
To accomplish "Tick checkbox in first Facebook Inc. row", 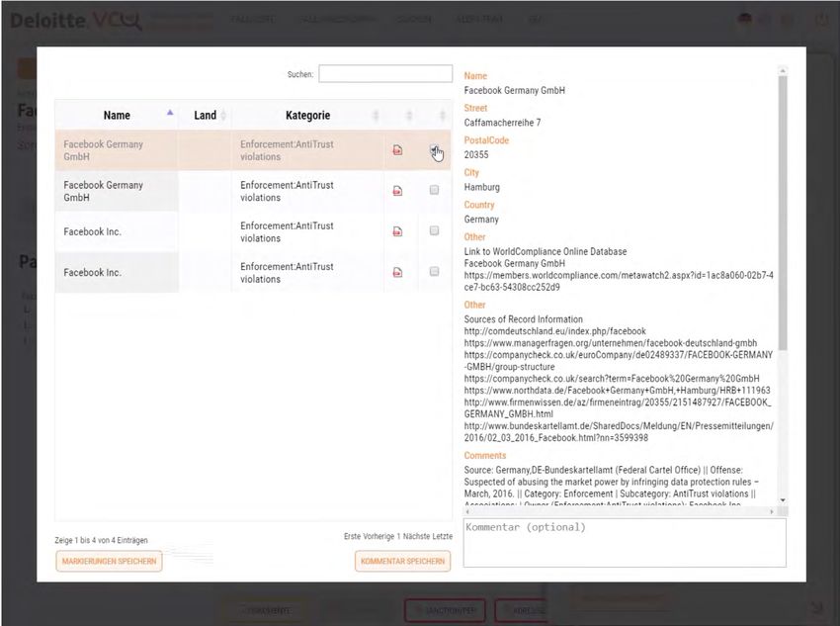I will pos(434,231).
